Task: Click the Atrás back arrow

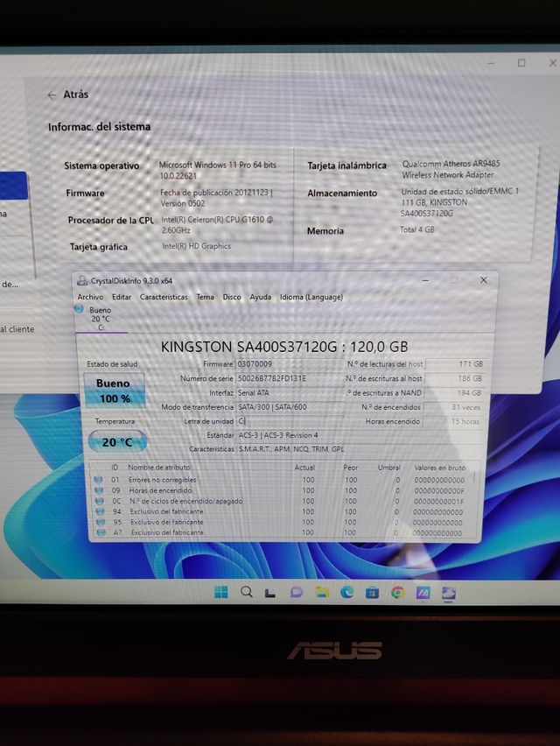Action: point(52,95)
